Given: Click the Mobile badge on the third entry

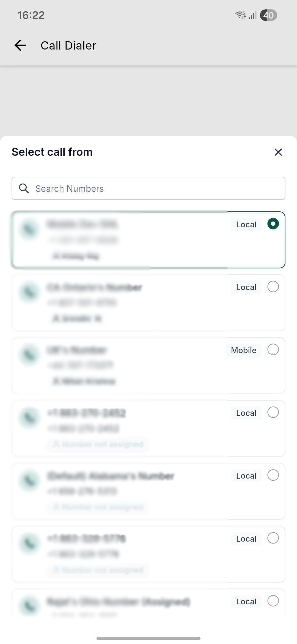Looking at the screenshot, I should tap(244, 350).
